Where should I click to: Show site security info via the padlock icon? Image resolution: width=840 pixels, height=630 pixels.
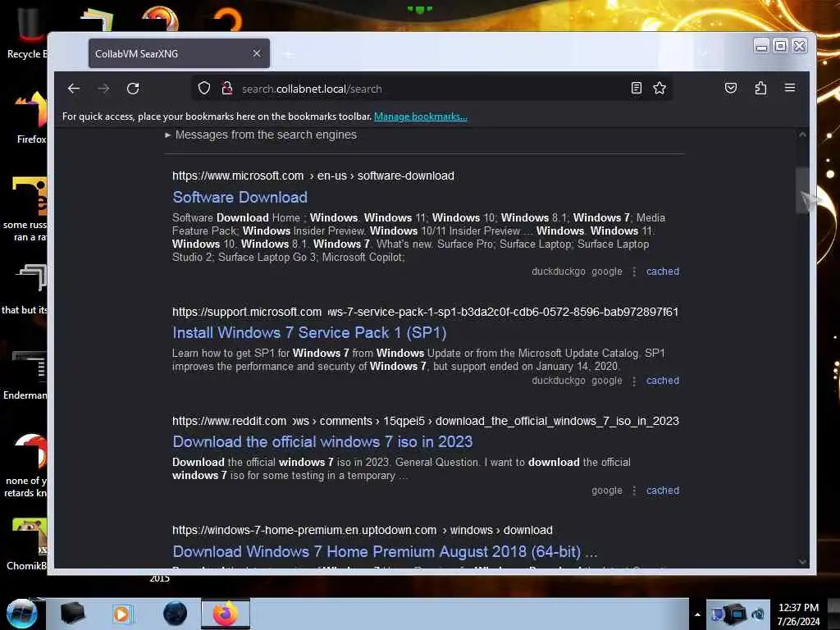coord(227,89)
